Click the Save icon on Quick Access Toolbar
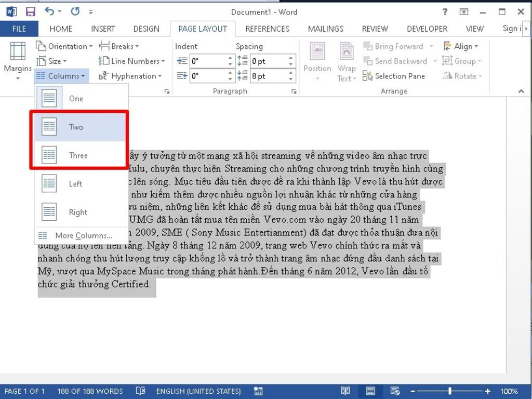Viewport: 532px width, 399px height. pos(30,11)
